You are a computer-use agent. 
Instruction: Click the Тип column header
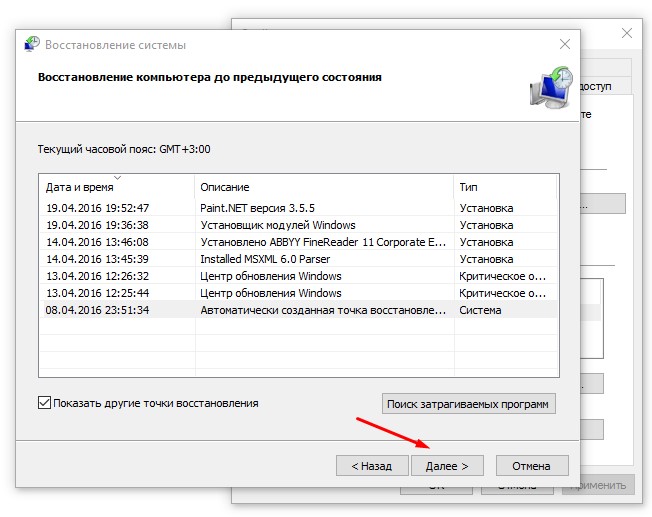click(x=505, y=187)
